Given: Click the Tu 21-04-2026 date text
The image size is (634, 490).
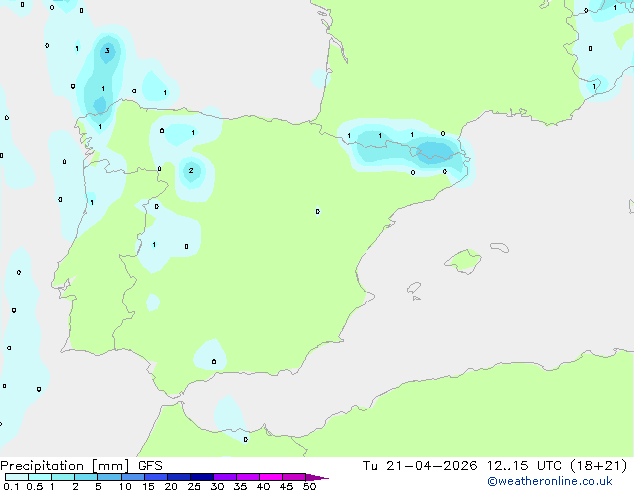Looking at the screenshot, I should pos(420,466).
